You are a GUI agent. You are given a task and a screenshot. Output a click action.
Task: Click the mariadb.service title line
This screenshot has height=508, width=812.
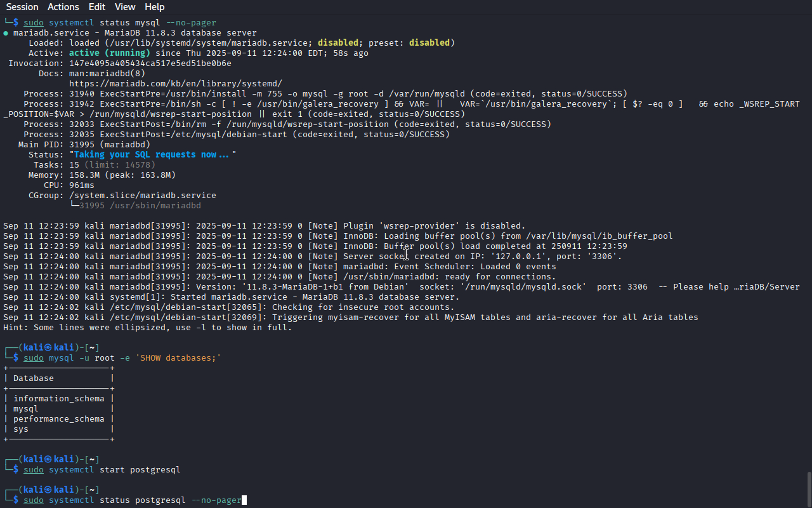130,33
